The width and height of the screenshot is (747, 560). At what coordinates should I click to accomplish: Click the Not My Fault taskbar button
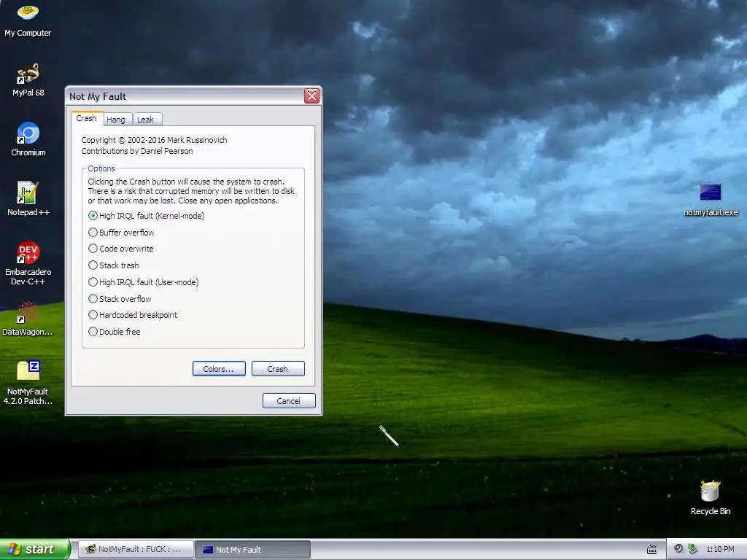[252, 549]
